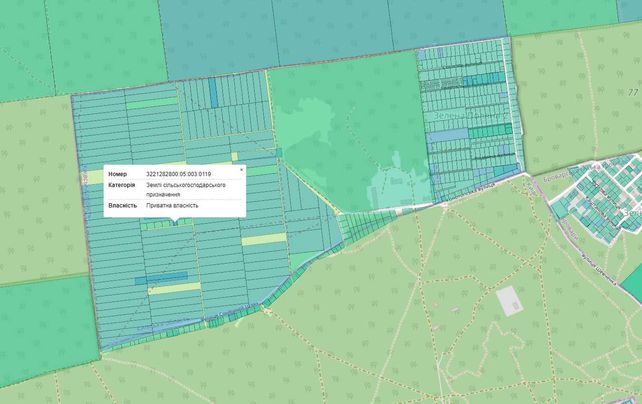Image resolution: width=642 pixels, height=404 pixels.
Task: Select the vertical blue parcel in the upper block
Action: tap(213, 93)
